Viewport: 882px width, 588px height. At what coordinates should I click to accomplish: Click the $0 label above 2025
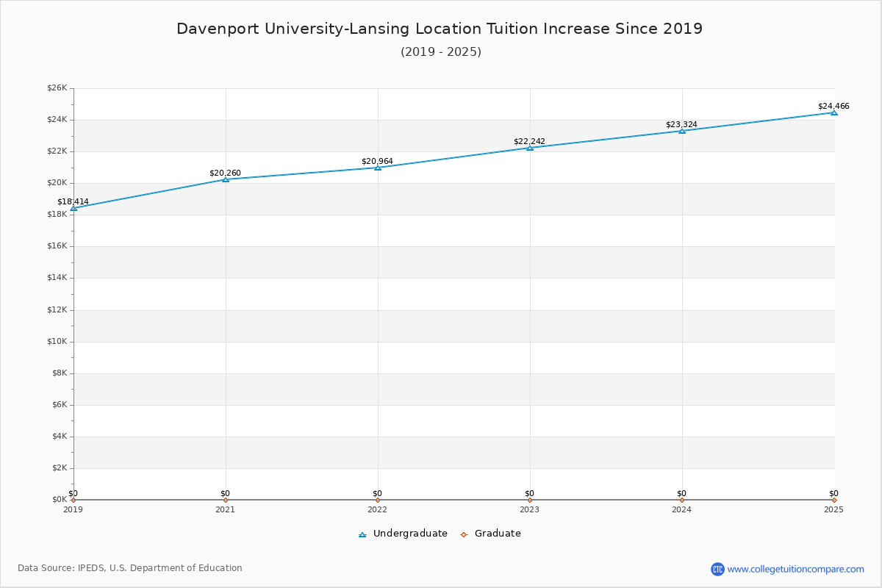[833, 493]
